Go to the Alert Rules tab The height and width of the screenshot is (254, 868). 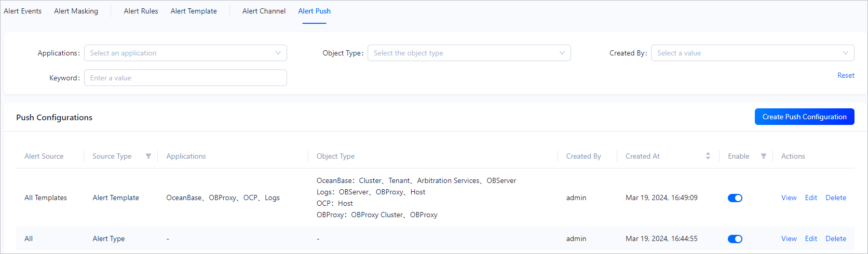click(141, 11)
